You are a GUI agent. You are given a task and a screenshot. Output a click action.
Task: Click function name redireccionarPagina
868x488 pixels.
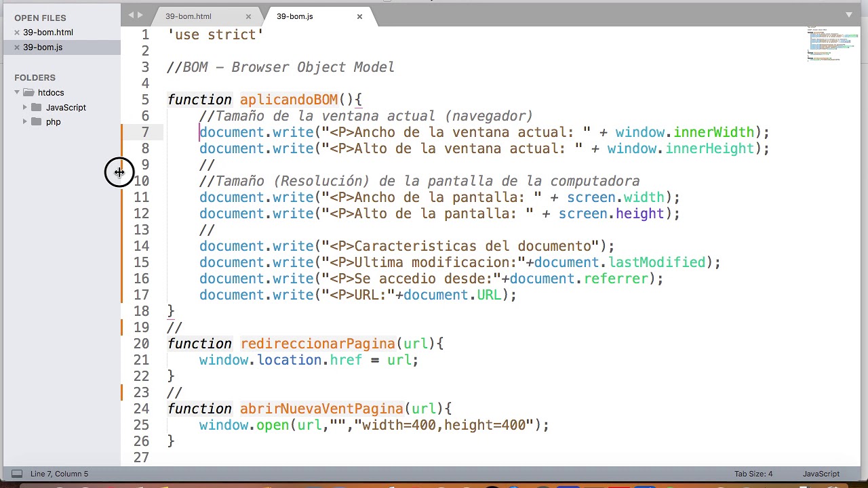[317, 344]
